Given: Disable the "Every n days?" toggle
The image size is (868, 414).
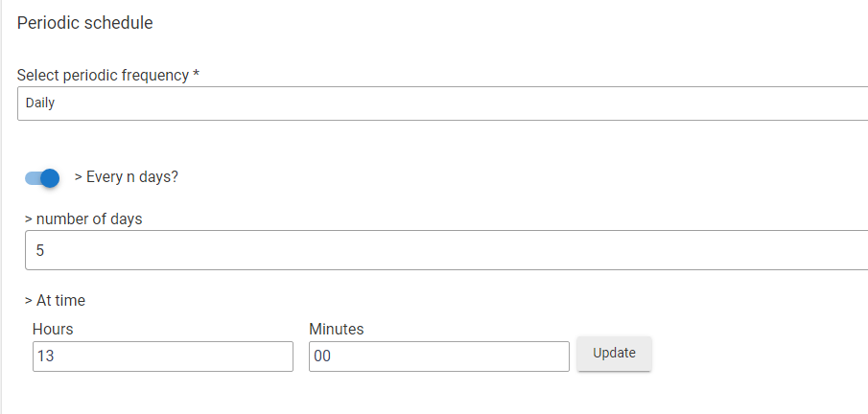Looking at the screenshot, I should click(x=43, y=178).
